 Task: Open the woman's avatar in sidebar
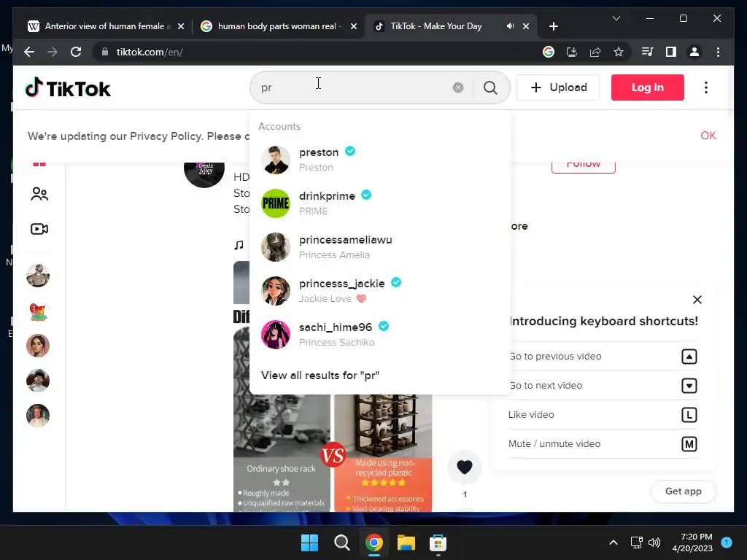point(38,346)
